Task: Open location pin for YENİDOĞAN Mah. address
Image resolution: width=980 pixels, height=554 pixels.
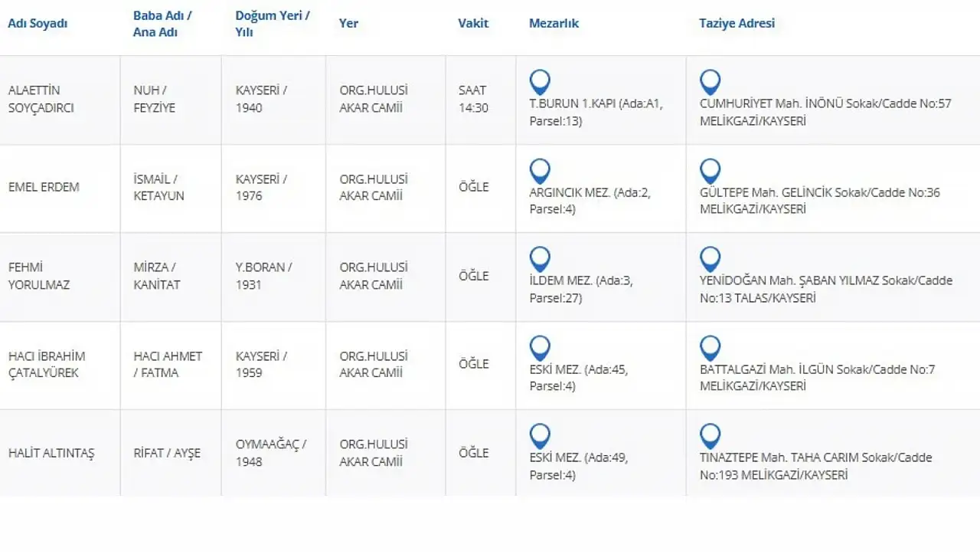Action: click(710, 259)
